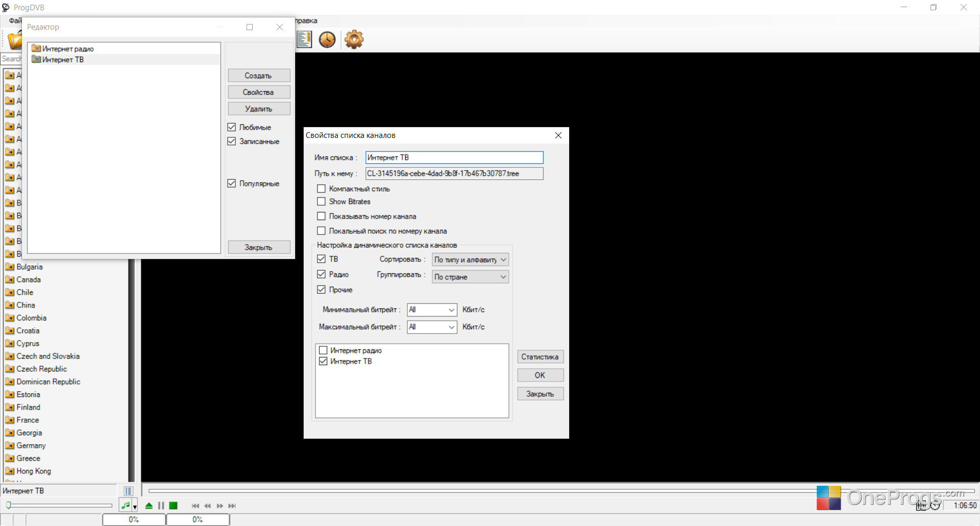
Task: Uncheck Интернет ТВ in the list box
Action: click(x=323, y=361)
